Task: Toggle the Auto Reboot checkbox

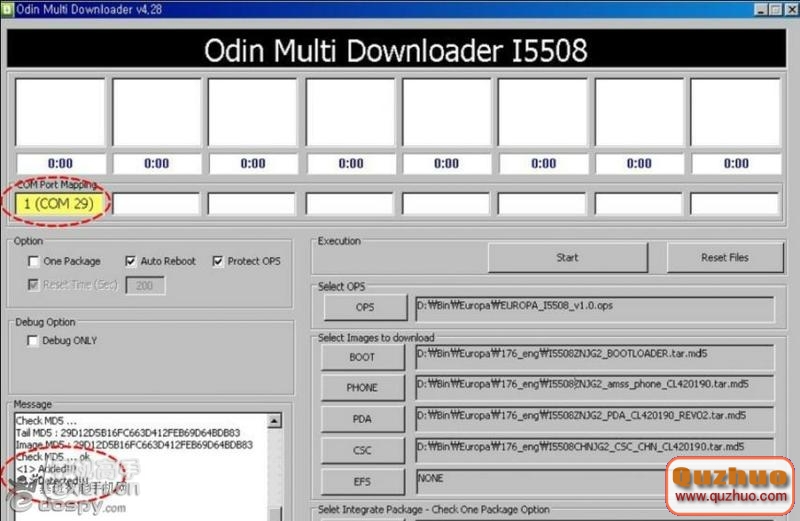Action: point(131,261)
